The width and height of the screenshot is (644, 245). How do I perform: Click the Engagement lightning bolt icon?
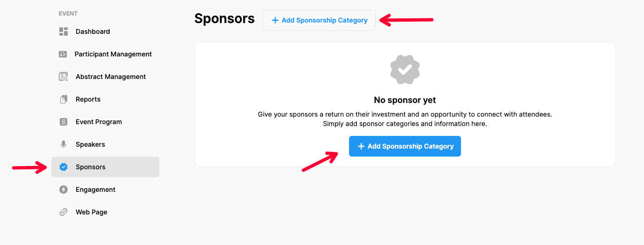[x=64, y=190]
